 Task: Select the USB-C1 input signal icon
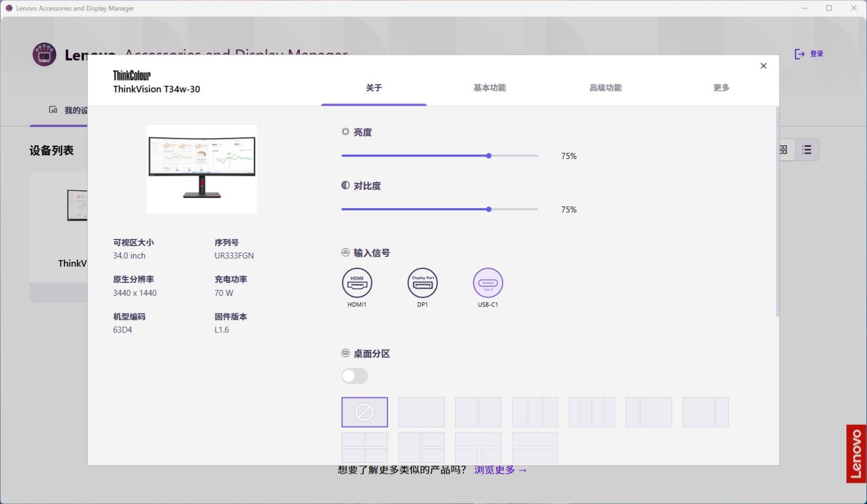pyautogui.click(x=488, y=283)
